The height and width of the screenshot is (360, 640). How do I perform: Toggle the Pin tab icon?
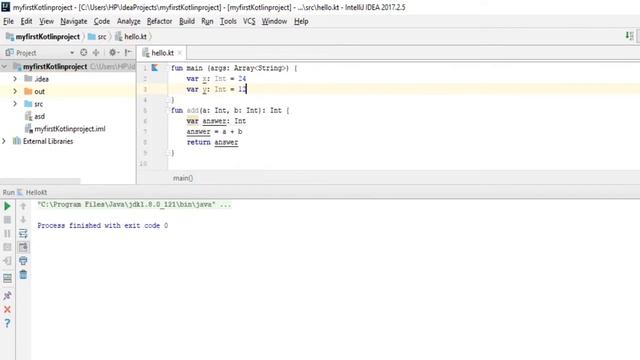7,296
